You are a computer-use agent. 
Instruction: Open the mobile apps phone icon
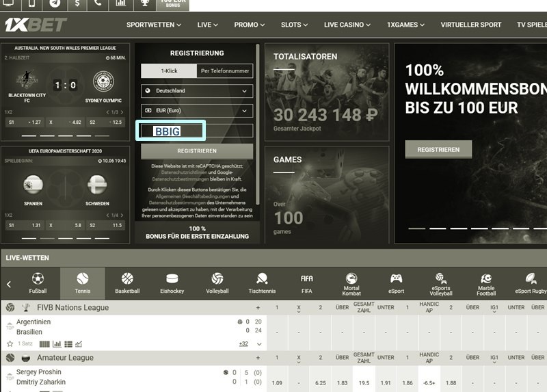31,3
